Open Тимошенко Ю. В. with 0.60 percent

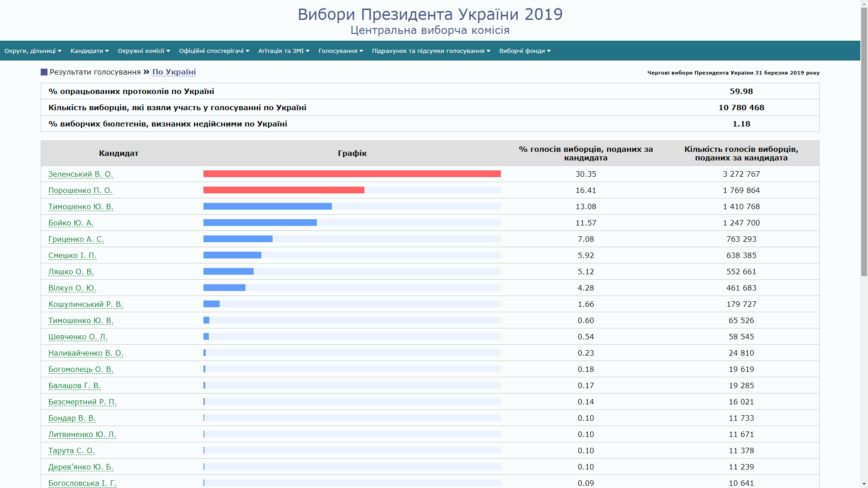click(81, 320)
